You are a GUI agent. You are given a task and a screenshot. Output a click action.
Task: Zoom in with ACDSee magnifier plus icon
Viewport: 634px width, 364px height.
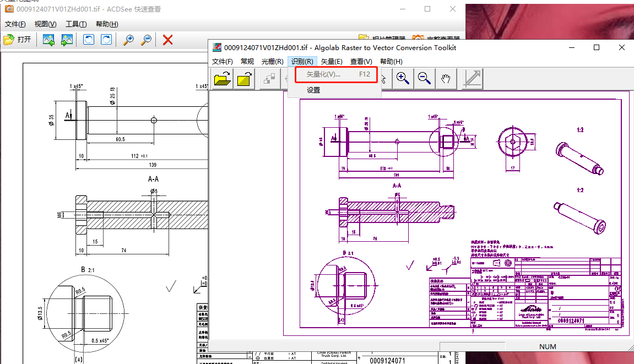(128, 40)
